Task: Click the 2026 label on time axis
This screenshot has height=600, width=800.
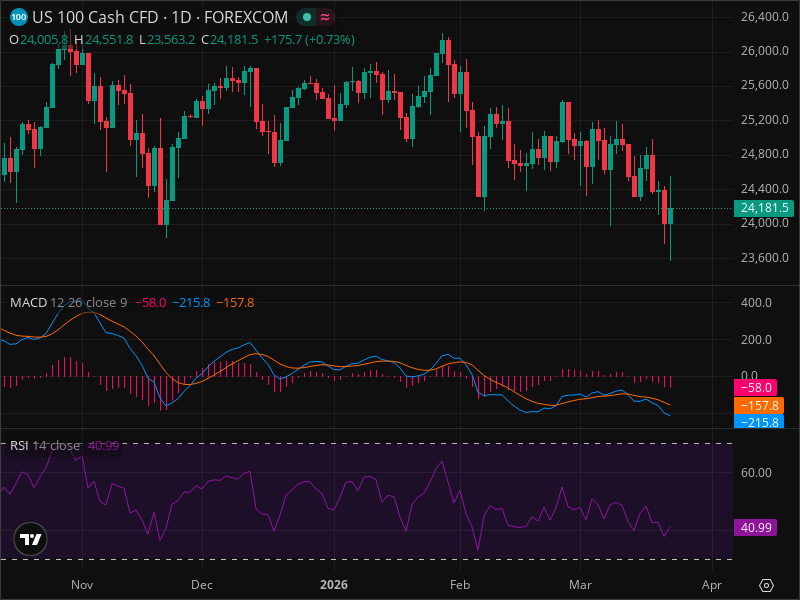Action: tap(334, 585)
